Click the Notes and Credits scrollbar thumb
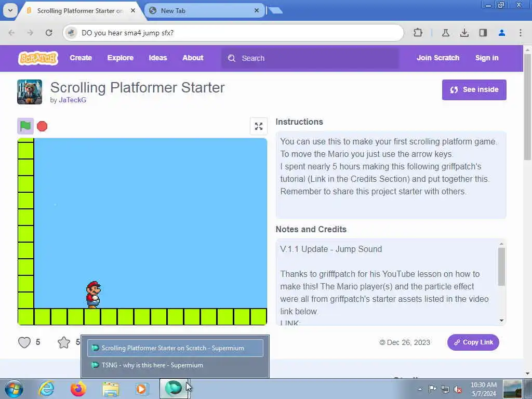 click(501, 267)
